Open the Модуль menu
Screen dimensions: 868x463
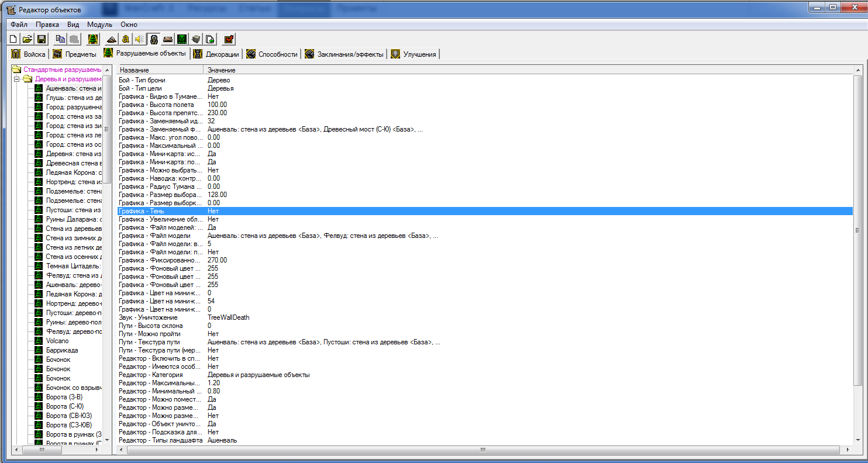click(99, 25)
